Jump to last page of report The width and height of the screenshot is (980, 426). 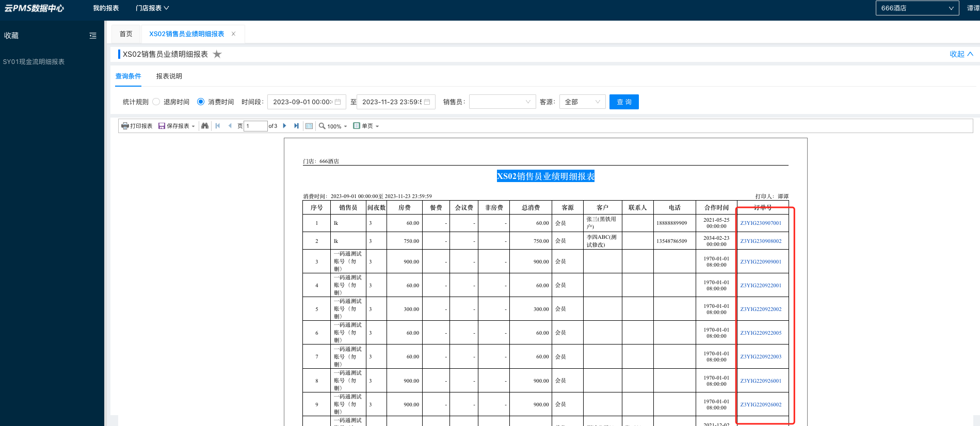click(x=296, y=126)
